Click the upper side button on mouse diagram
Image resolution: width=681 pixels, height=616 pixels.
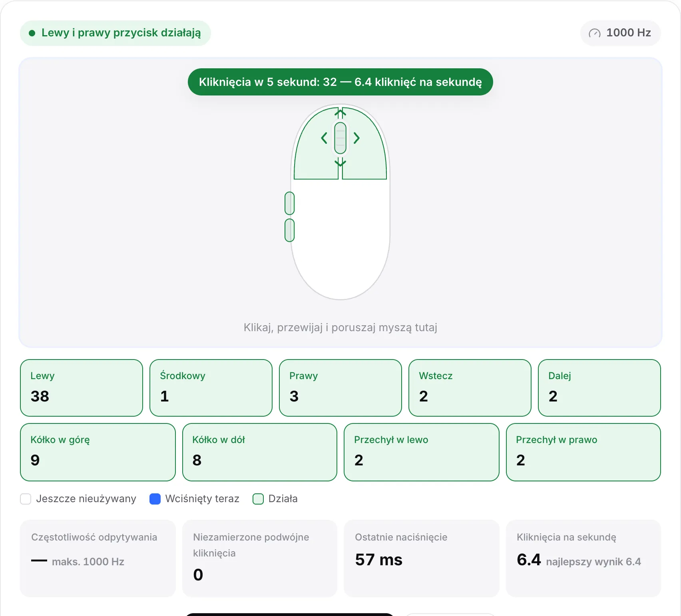click(x=289, y=203)
